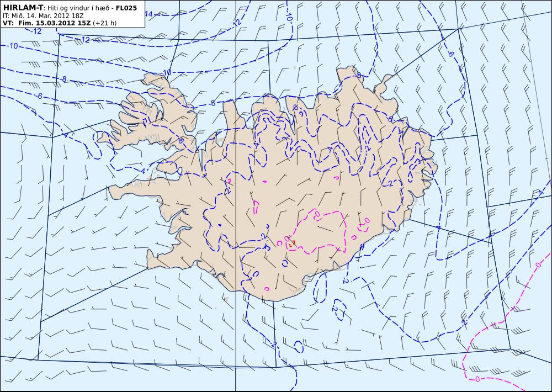Select the '(+21 h)' forecast offset text
The height and width of the screenshot is (392, 552).
104,23
